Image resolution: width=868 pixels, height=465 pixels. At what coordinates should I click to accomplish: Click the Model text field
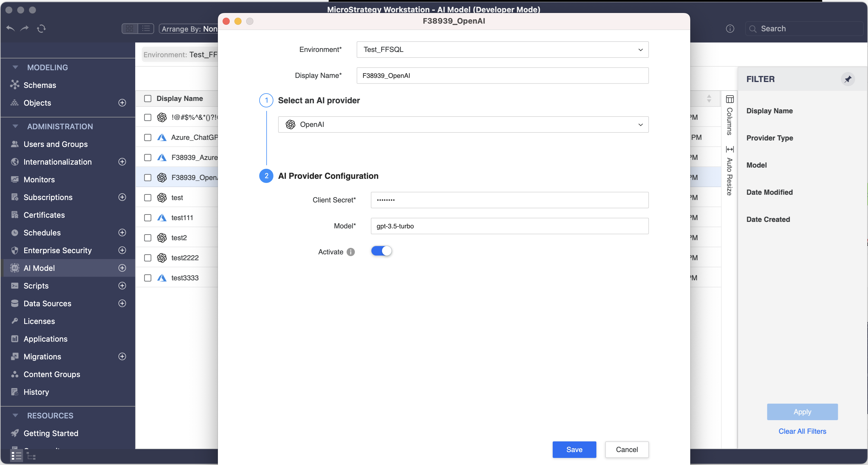509,226
